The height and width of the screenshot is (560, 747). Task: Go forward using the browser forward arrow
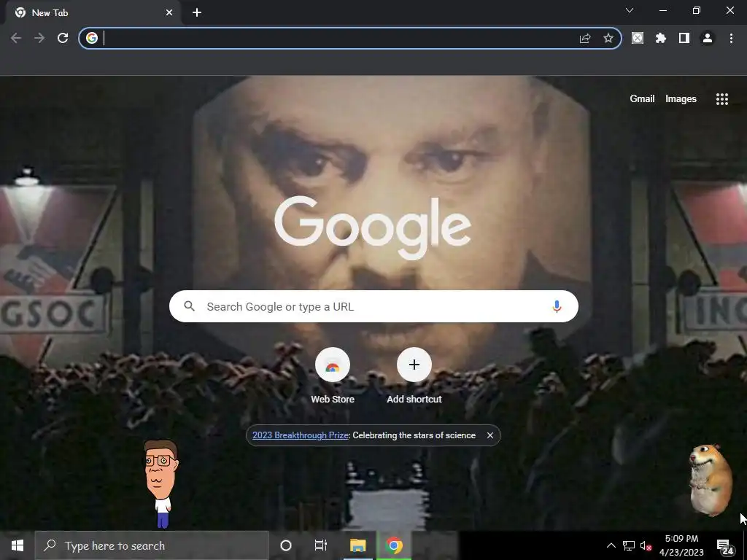pos(39,38)
